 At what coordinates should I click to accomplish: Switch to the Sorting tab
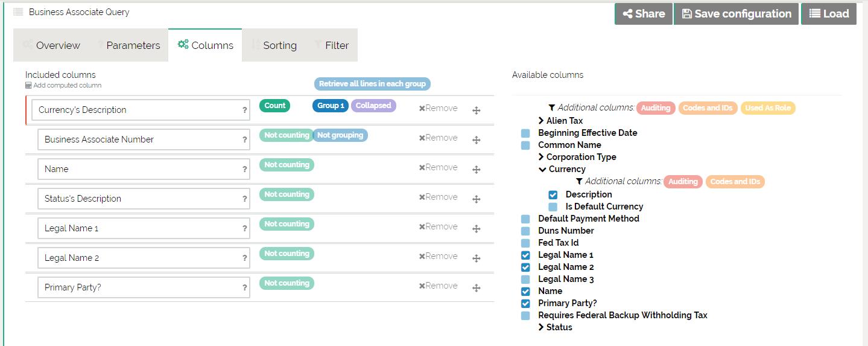pyautogui.click(x=274, y=45)
